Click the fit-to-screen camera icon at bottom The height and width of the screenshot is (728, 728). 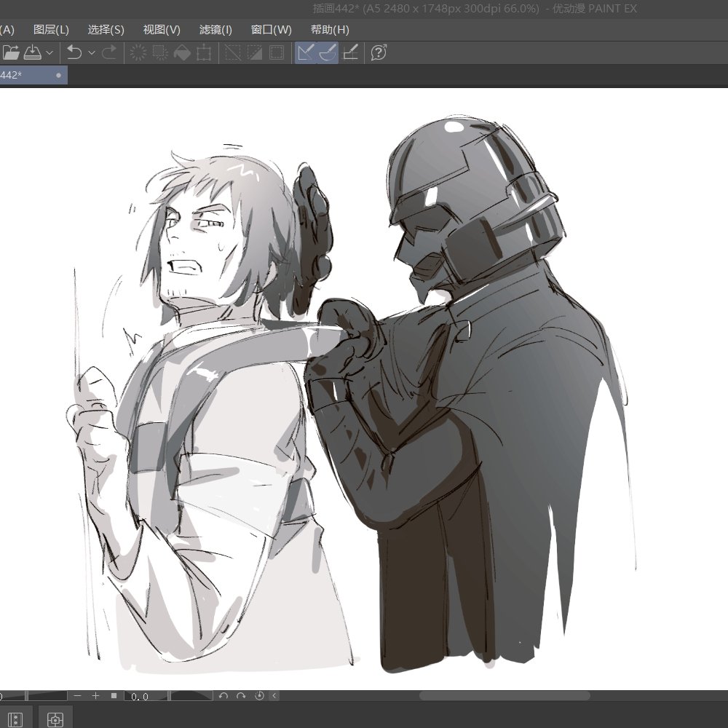[x=55, y=719]
